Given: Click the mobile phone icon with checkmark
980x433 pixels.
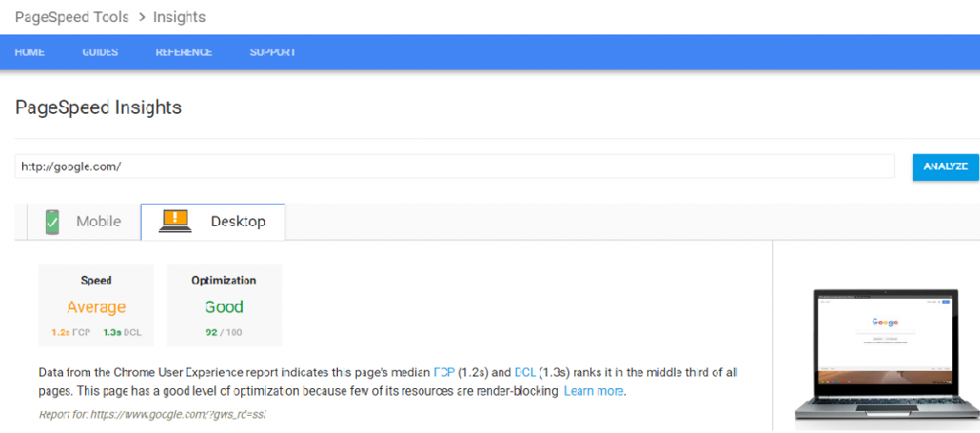Looking at the screenshot, I should click(52, 221).
